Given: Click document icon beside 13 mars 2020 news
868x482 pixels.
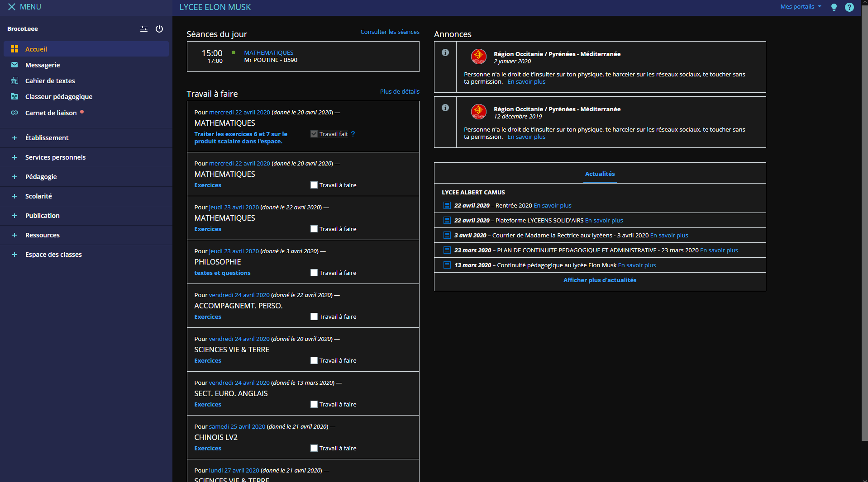Looking at the screenshot, I should (x=447, y=265).
